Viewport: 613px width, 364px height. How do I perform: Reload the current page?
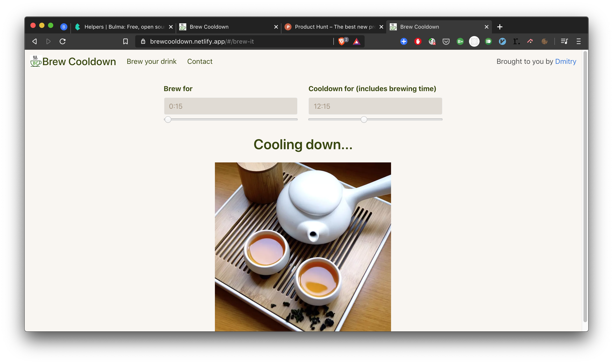(x=62, y=41)
